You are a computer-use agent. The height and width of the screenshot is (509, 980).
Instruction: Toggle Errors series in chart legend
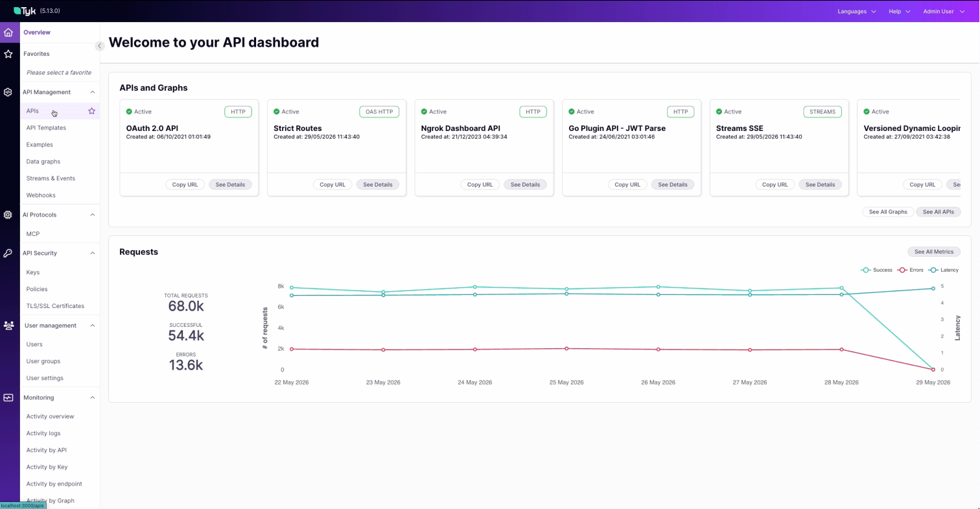[x=911, y=270]
